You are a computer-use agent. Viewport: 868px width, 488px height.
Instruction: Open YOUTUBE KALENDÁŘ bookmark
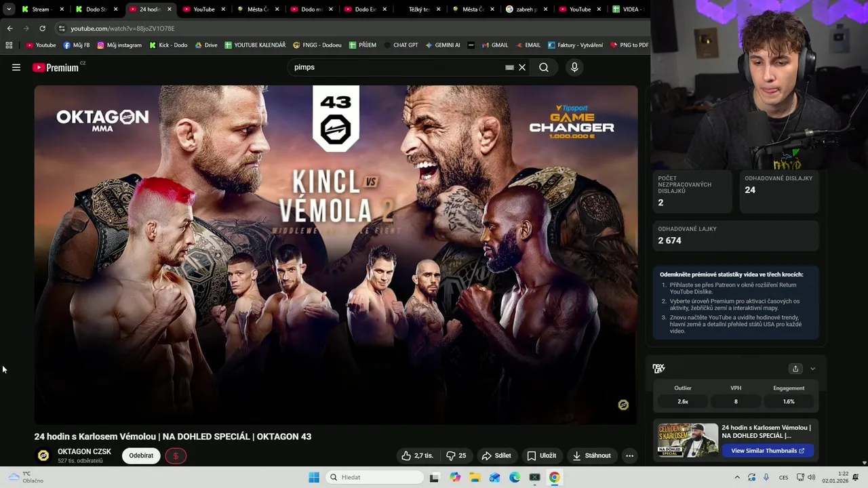255,45
